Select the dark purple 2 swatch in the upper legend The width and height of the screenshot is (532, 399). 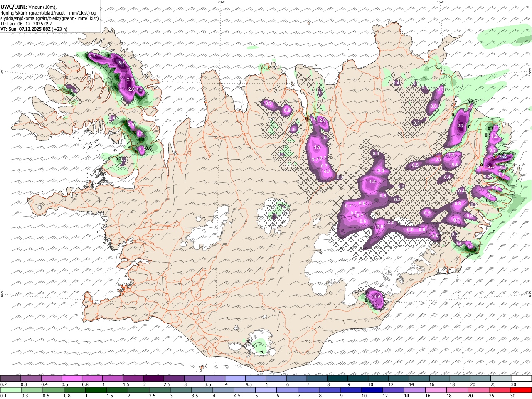tap(153, 378)
